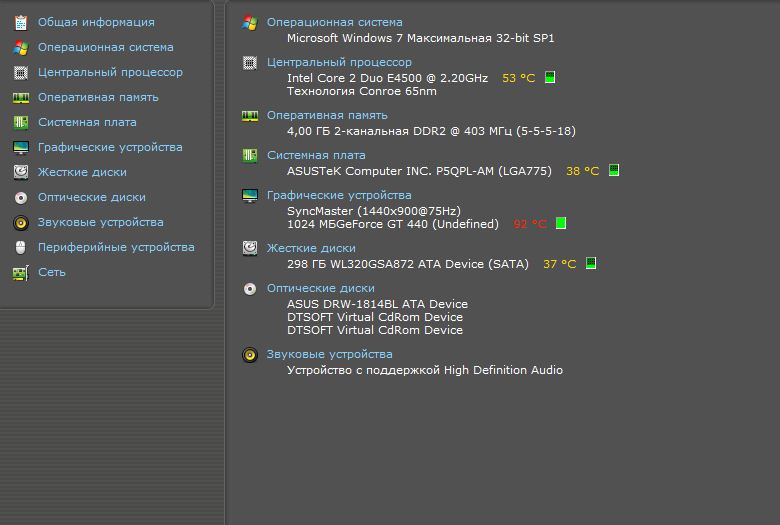Viewport: 780px width, 525px height.
Task: Click the monitor icon next to summary heading Графические устройства
Action: [x=250, y=196]
